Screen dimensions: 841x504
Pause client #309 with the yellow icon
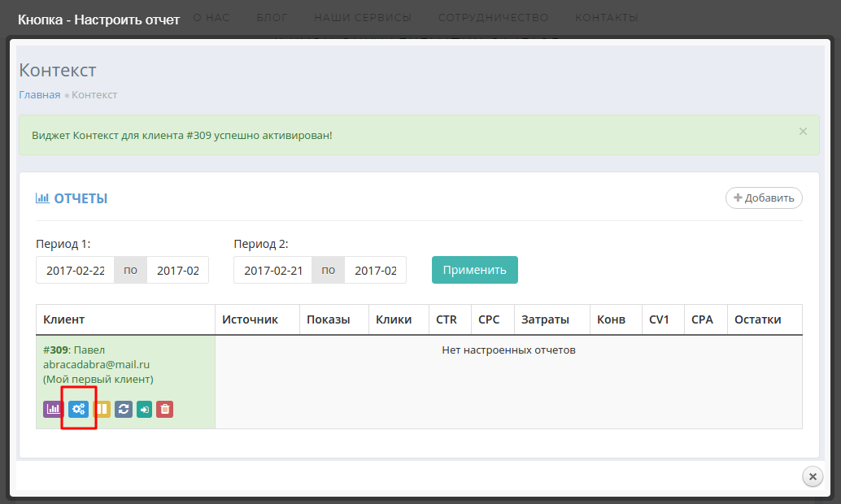102,409
